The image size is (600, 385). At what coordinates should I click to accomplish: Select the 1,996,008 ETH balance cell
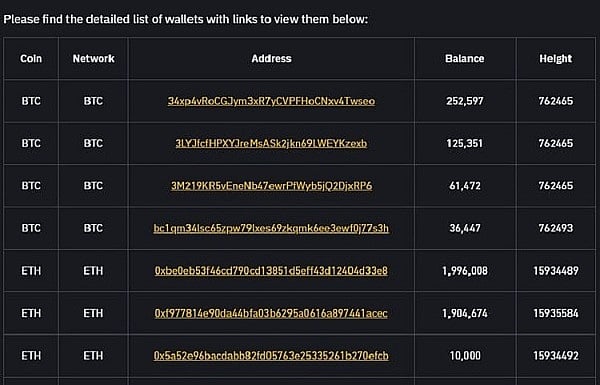pyautogui.click(x=465, y=271)
